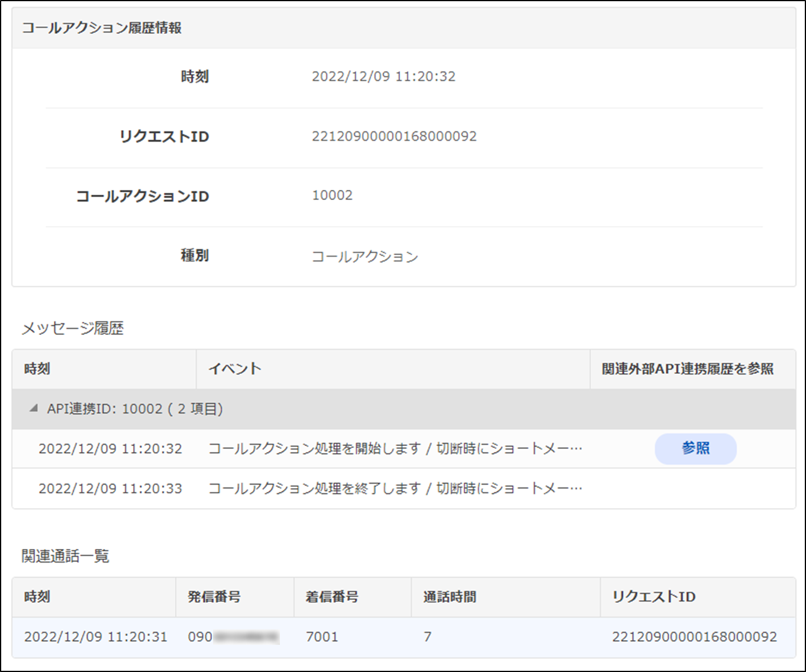806x672 pixels.
Task: Click the リクエストID field label
Action: click(x=164, y=137)
